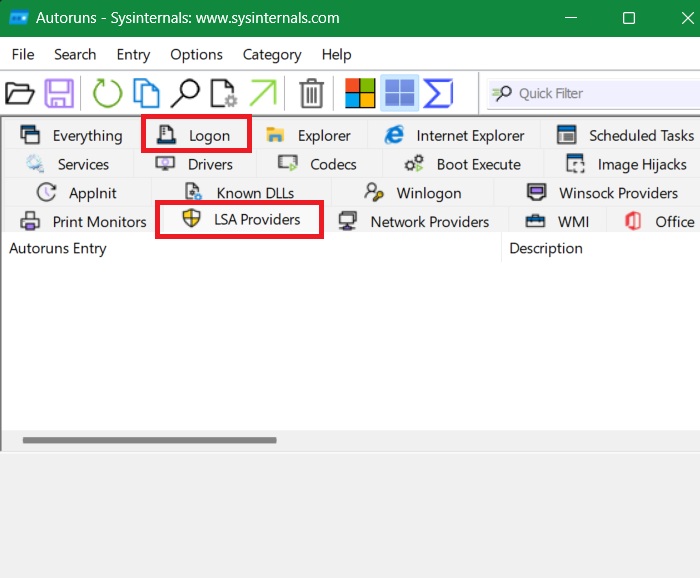The image size is (700, 578).
Task: Select the Print Monitors tab
Action: click(83, 221)
